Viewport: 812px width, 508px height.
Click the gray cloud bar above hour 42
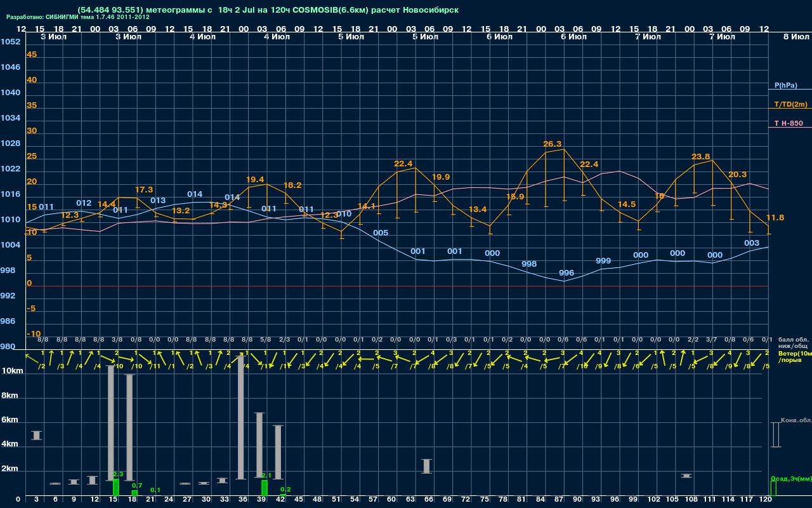tap(278, 452)
